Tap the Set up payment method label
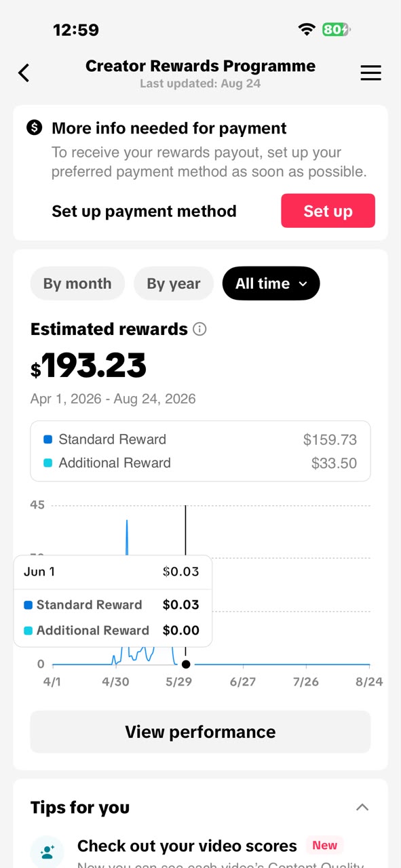Image resolution: width=401 pixels, height=868 pixels. click(x=144, y=211)
